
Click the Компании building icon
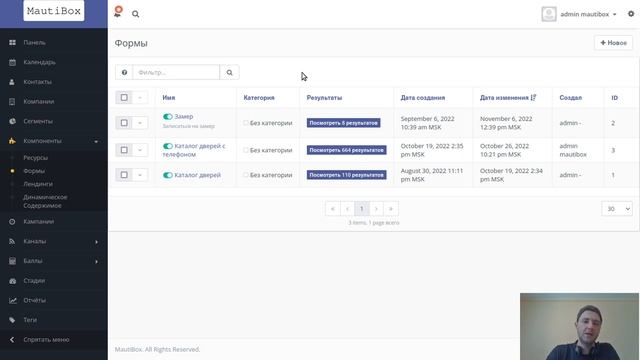tap(12, 102)
